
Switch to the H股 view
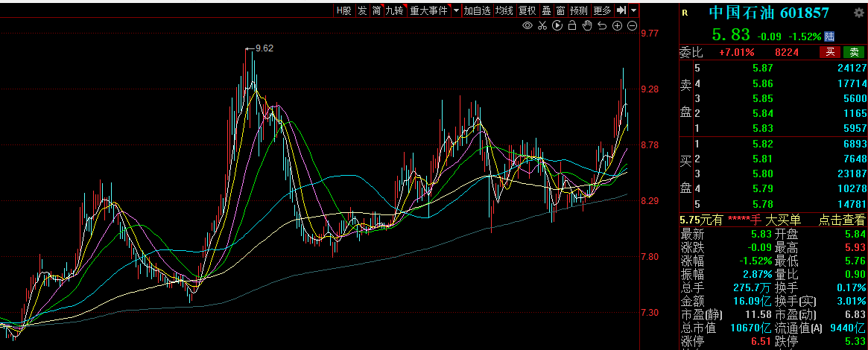pyautogui.click(x=344, y=10)
